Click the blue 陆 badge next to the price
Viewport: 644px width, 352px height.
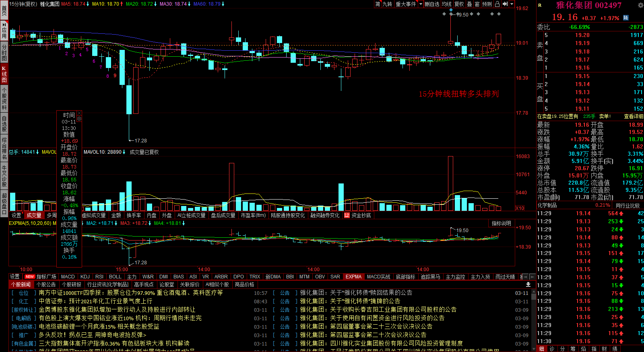click(626, 18)
